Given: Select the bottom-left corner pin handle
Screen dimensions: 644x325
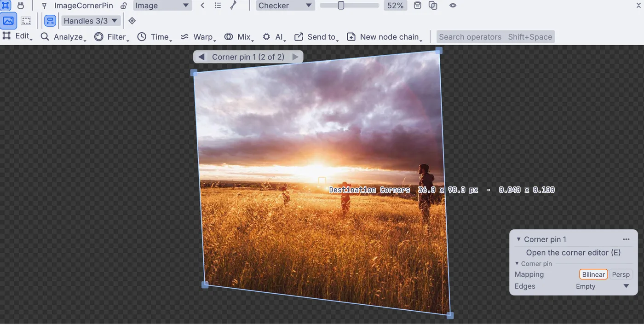Looking at the screenshot, I should click(205, 285).
